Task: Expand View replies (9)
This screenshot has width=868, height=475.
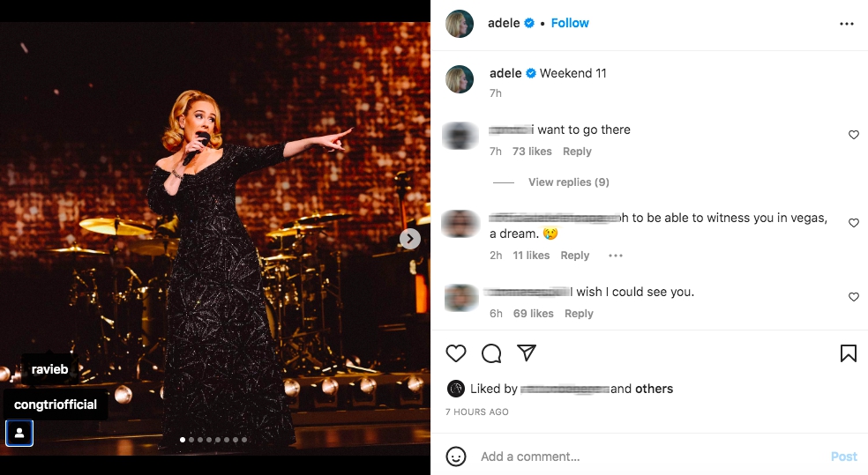Action: point(568,182)
